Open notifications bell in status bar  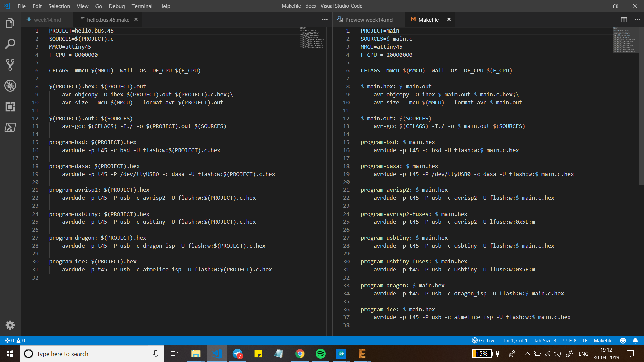tap(635, 340)
